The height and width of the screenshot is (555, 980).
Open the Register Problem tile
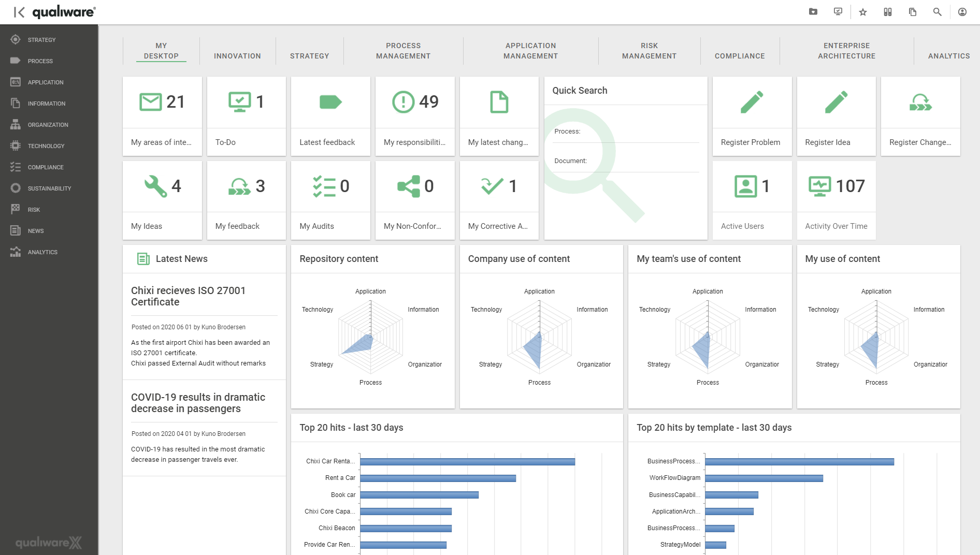click(x=752, y=116)
